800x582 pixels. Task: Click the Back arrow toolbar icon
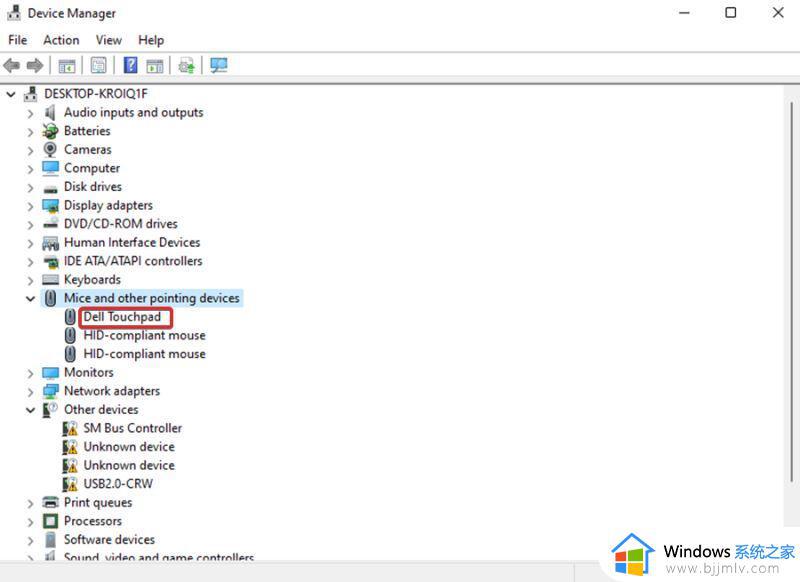11,66
